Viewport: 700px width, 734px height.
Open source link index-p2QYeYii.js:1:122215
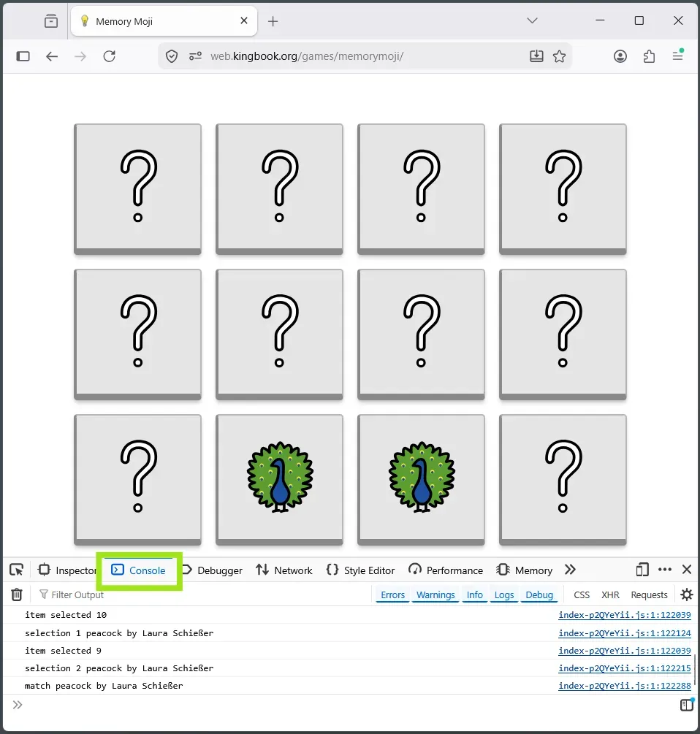[624, 668]
